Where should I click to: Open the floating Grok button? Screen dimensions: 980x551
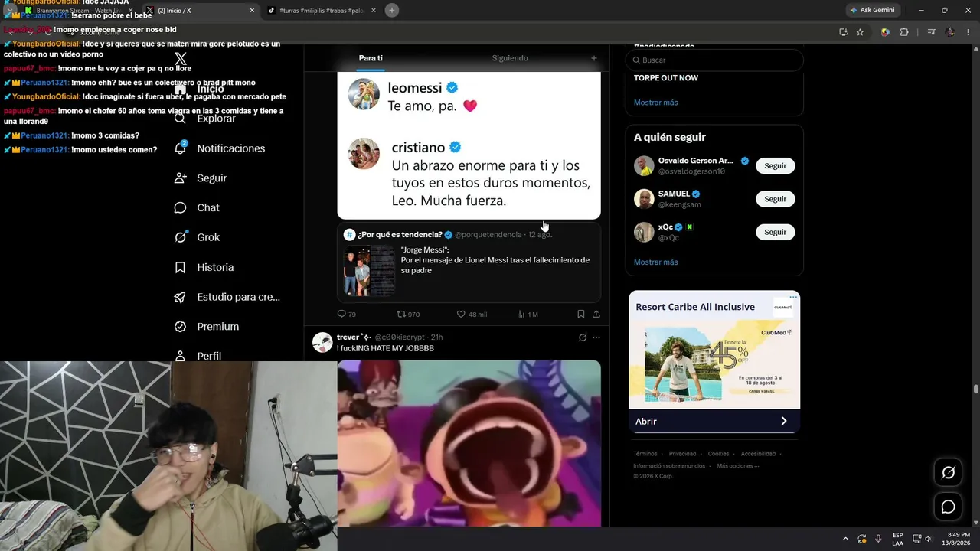[x=948, y=472]
